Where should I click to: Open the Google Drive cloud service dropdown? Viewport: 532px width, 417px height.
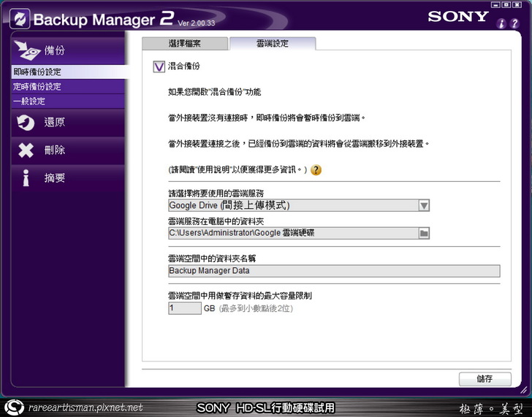292,206
